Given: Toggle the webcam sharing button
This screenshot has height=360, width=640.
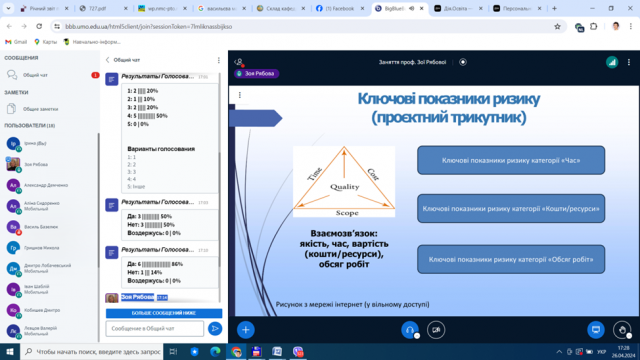Looking at the screenshot, I should pyautogui.click(x=436, y=330).
